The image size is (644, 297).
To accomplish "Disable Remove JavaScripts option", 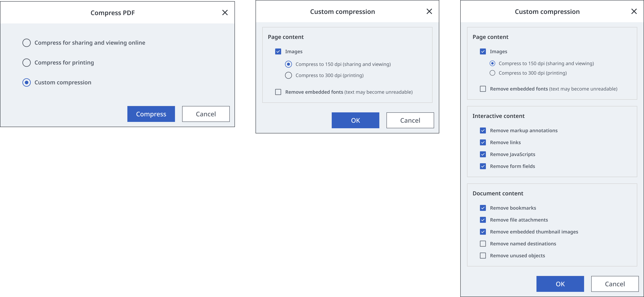I will [x=483, y=154].
